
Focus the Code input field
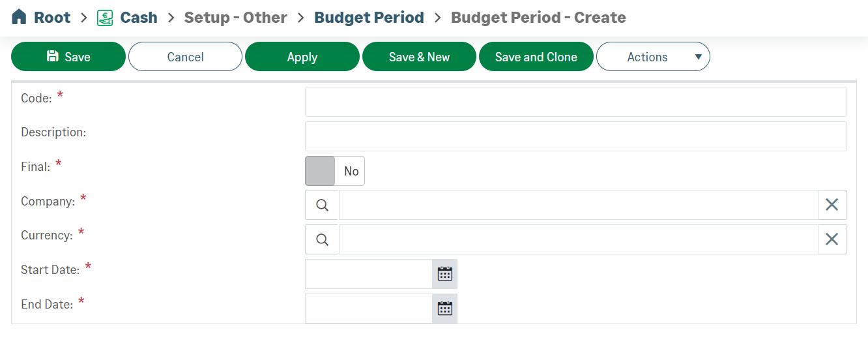575,102
